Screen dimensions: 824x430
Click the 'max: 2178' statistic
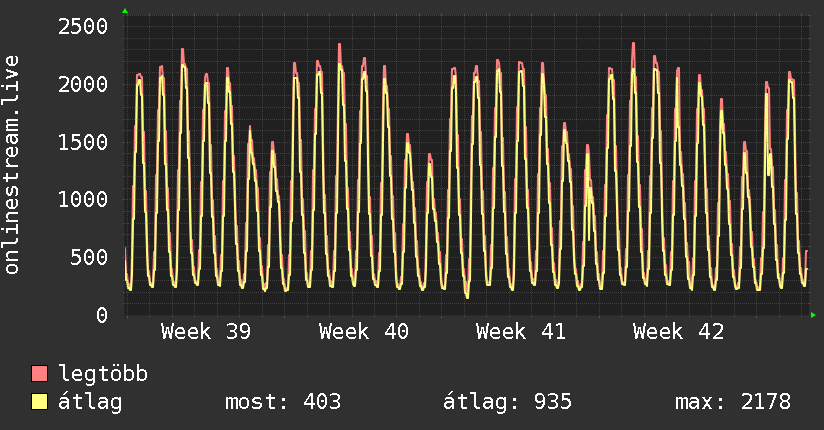point(734,402)
